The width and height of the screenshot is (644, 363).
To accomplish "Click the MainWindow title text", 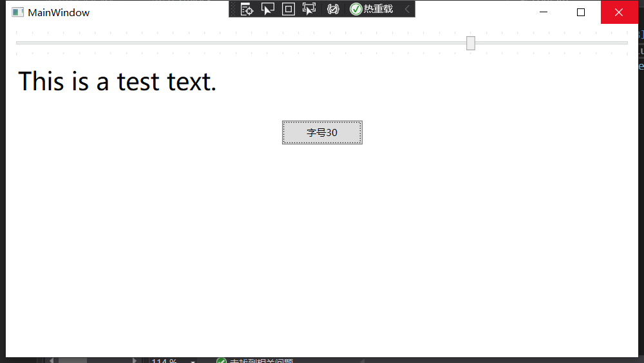I will click(59, 13).
